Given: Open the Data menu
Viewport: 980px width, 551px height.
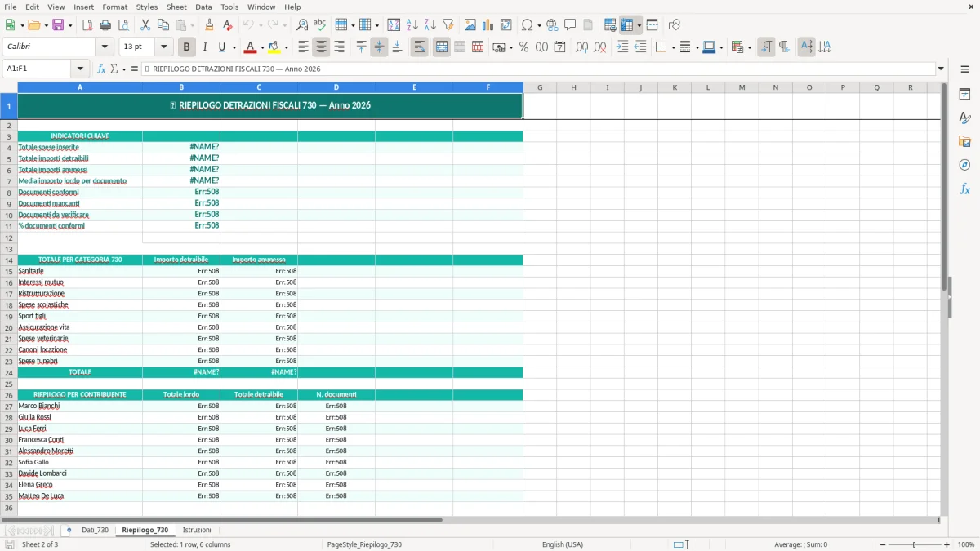Looking at the screenshot, I should point(203,7).
